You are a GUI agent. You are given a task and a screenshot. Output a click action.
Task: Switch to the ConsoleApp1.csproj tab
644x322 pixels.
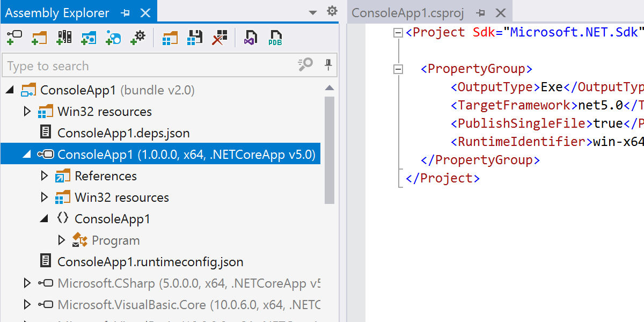coord(411,12)
